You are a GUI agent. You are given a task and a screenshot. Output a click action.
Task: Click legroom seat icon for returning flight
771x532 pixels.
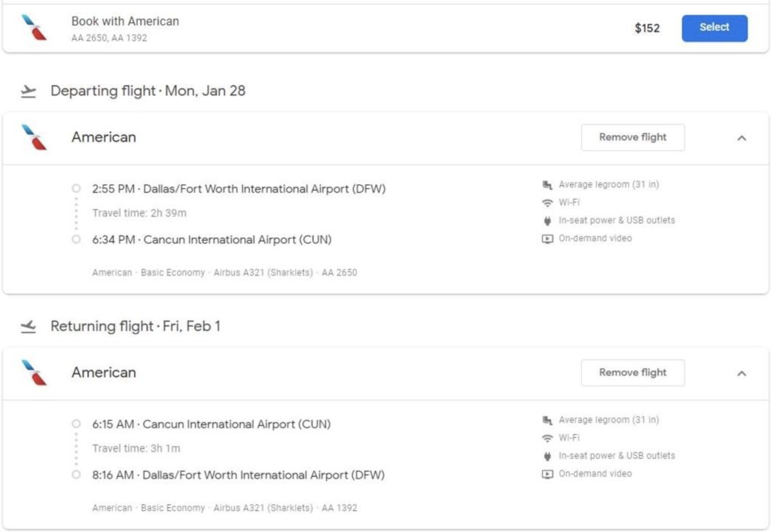coord(547,420)
